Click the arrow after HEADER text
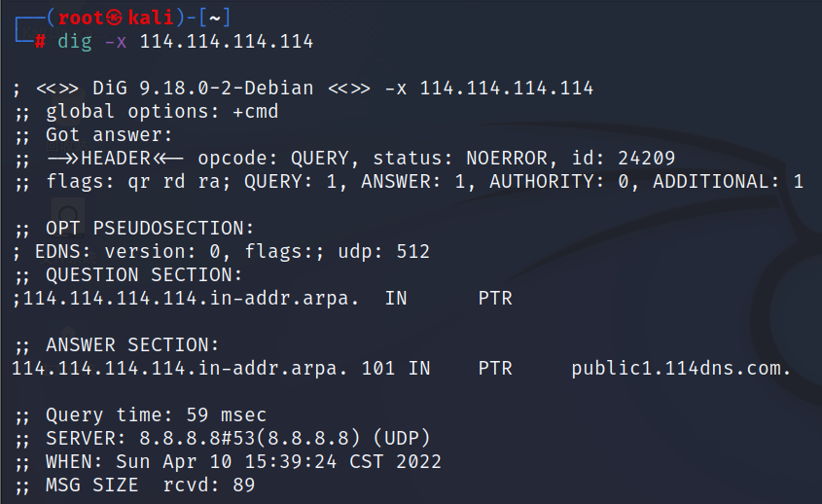The height and width of the screenshot is (504, 822). point(167,159)
